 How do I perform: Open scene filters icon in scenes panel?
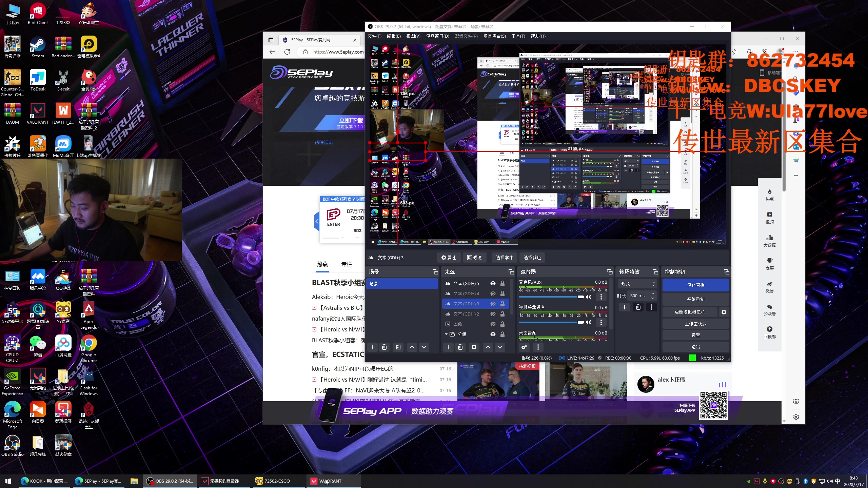pos(398,347)
